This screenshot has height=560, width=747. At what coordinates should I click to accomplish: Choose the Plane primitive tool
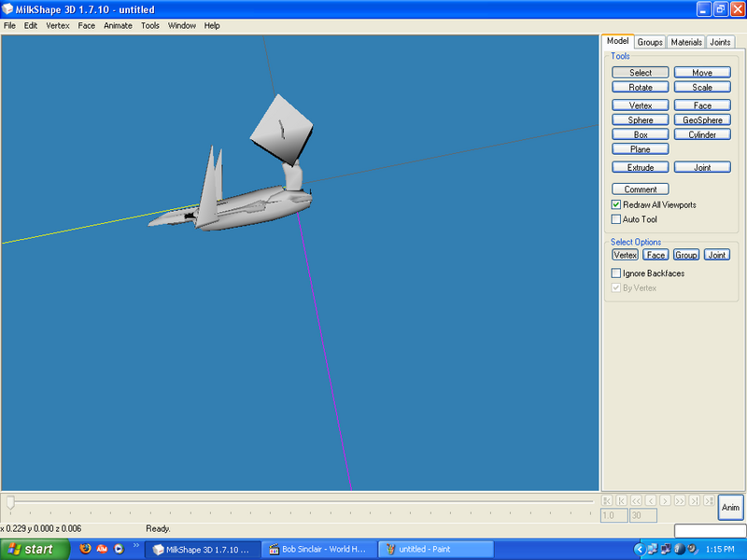pyautogui.click(x=641, y=149)
